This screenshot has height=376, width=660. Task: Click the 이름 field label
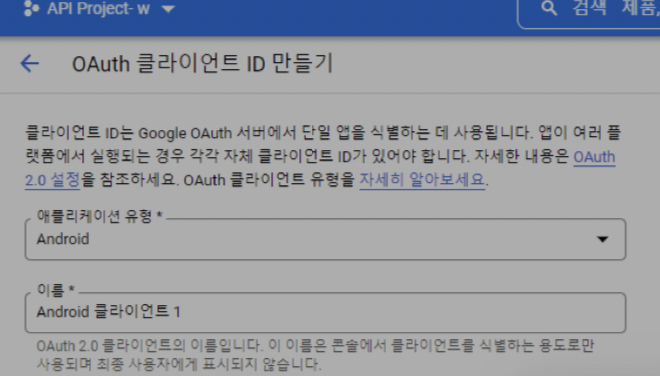click(56, 290)
